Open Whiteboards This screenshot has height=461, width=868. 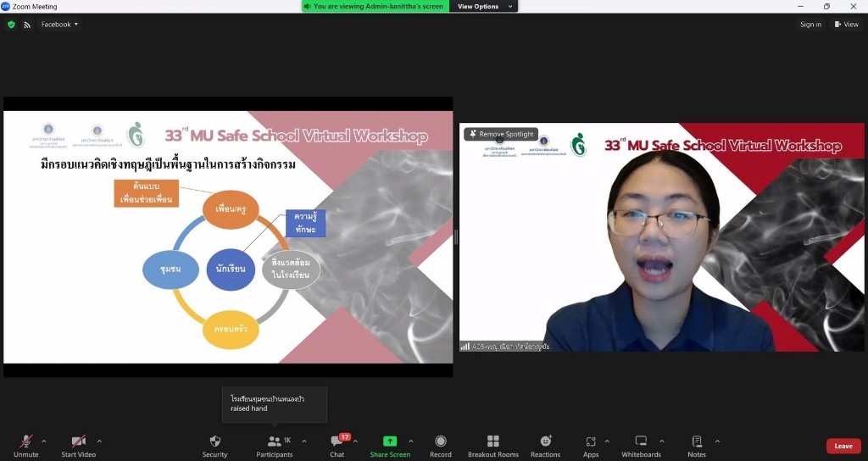click(x=641, y=446)
